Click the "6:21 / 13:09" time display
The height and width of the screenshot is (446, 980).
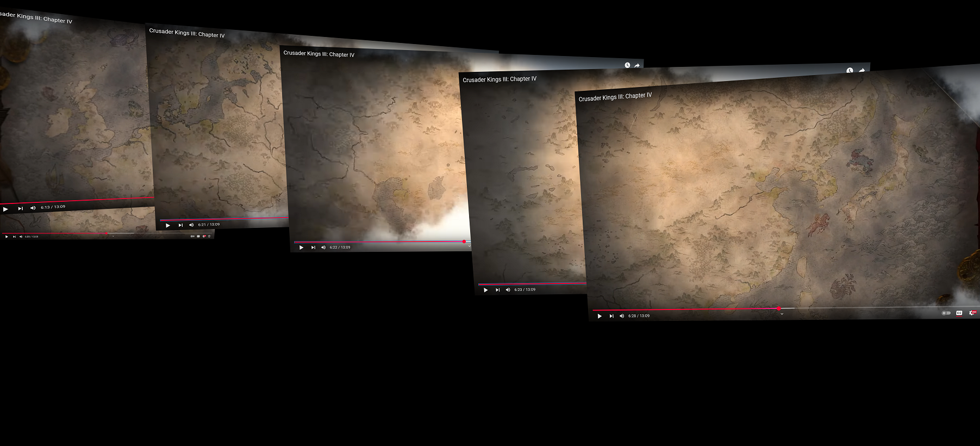(209, 225)
